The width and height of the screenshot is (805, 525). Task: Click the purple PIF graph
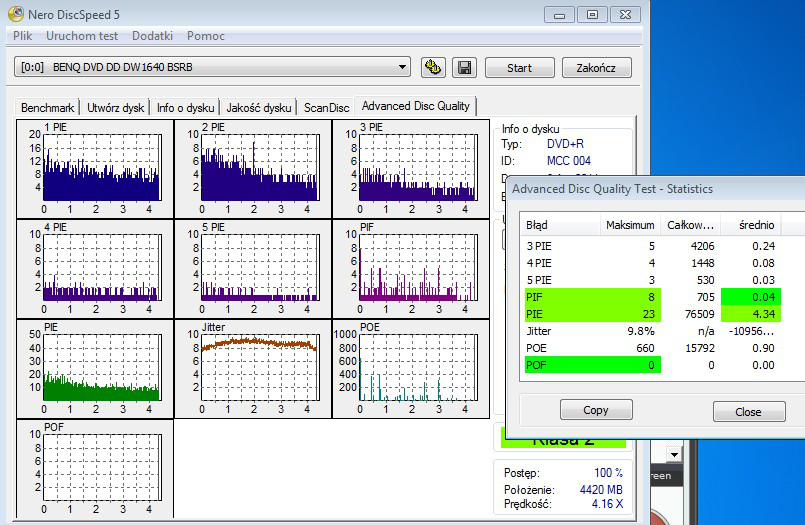tap(411, 269)
